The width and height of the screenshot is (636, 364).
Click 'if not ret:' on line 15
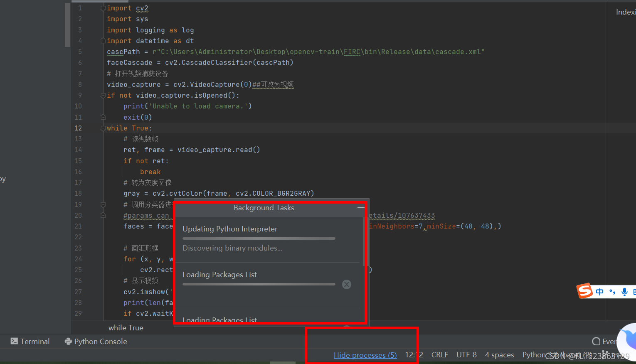pyautogui.click(x=146, y=161)
